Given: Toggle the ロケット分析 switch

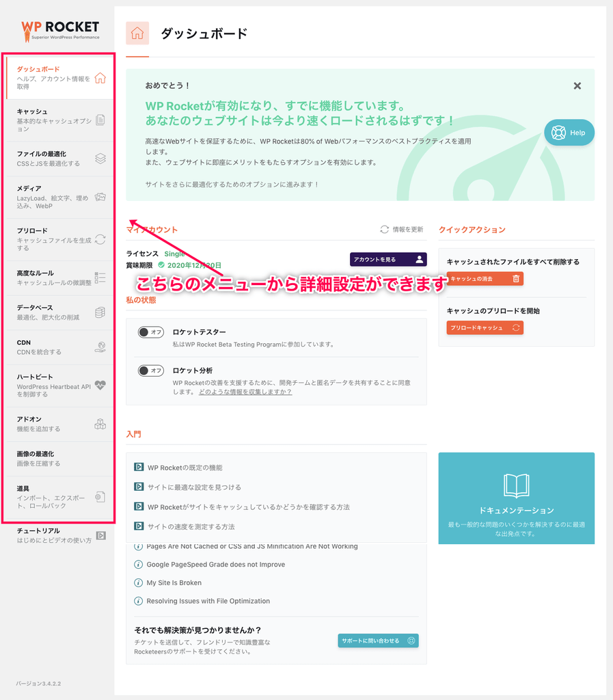Looking at the screenshot, I should coord(151,371).
